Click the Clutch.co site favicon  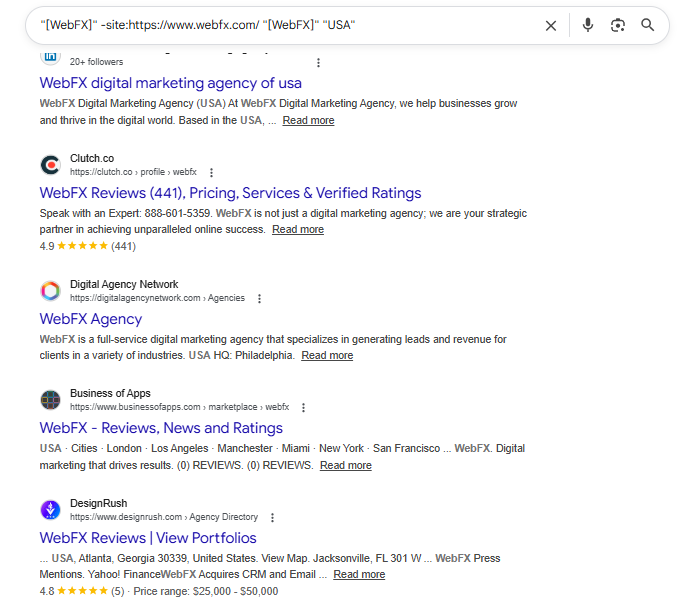tap(50, 165)
